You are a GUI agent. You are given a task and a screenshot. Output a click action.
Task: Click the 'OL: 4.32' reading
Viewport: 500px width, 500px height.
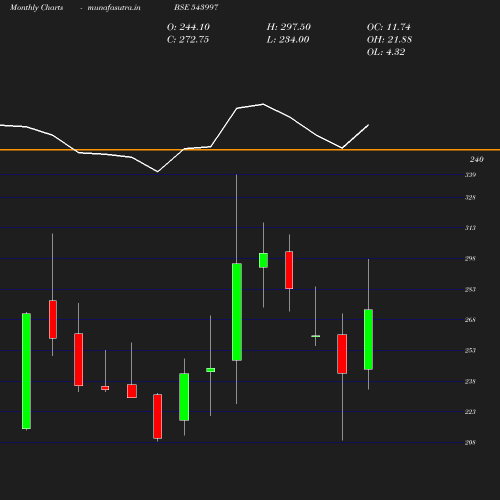(x=386, y=52)
